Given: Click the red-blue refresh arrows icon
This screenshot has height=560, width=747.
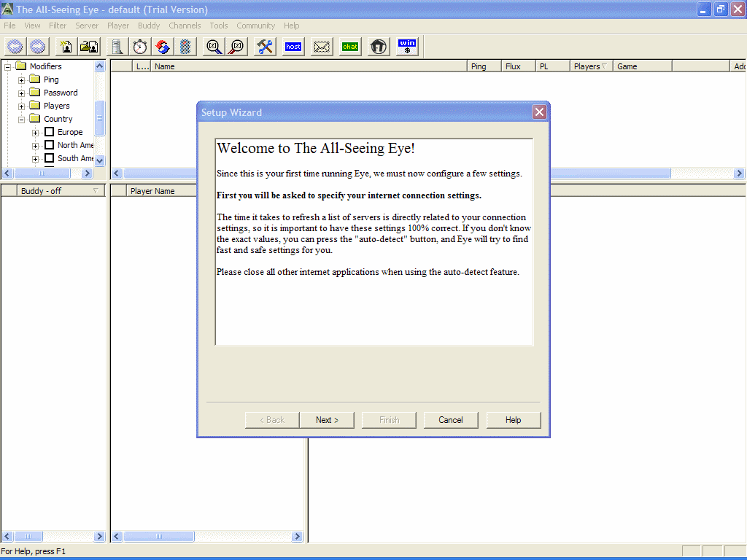Looking at the screenshot, I should click(163, 47).
